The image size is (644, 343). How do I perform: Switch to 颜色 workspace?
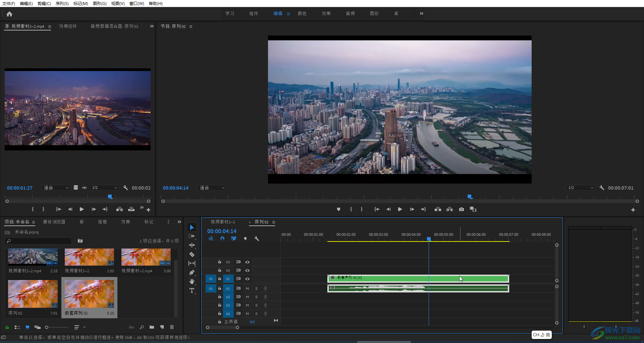[x=302, y=13]
